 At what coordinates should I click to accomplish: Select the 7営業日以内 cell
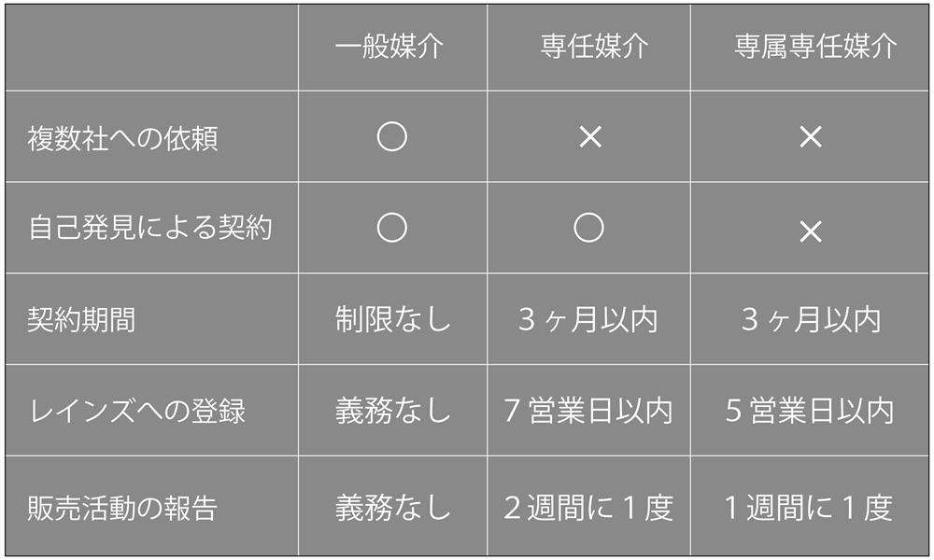(x=588, y=412)
